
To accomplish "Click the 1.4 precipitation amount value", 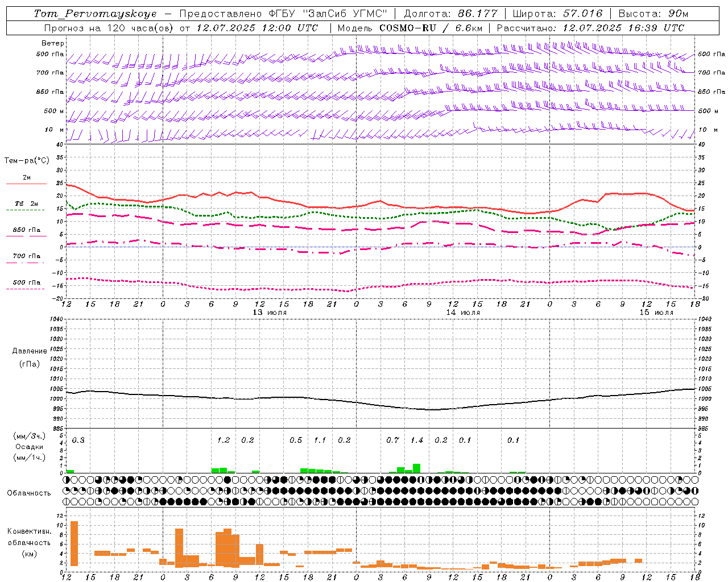I will (417, 440).
